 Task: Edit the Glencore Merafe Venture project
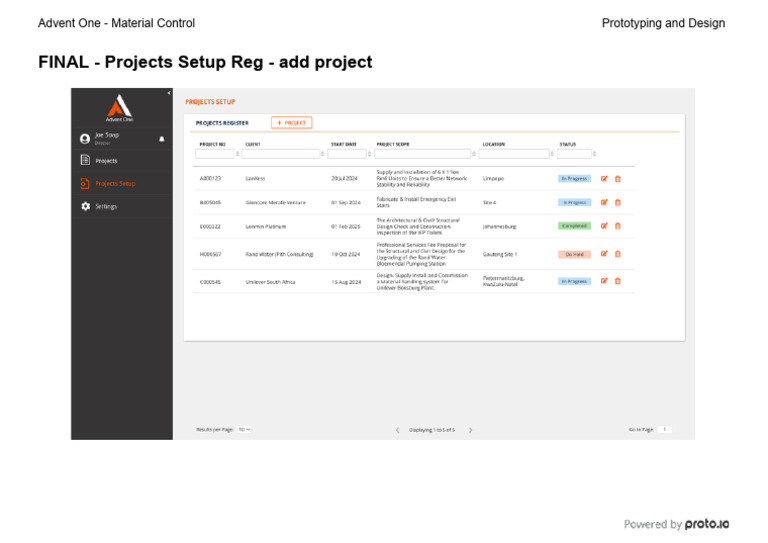[604, 202]
